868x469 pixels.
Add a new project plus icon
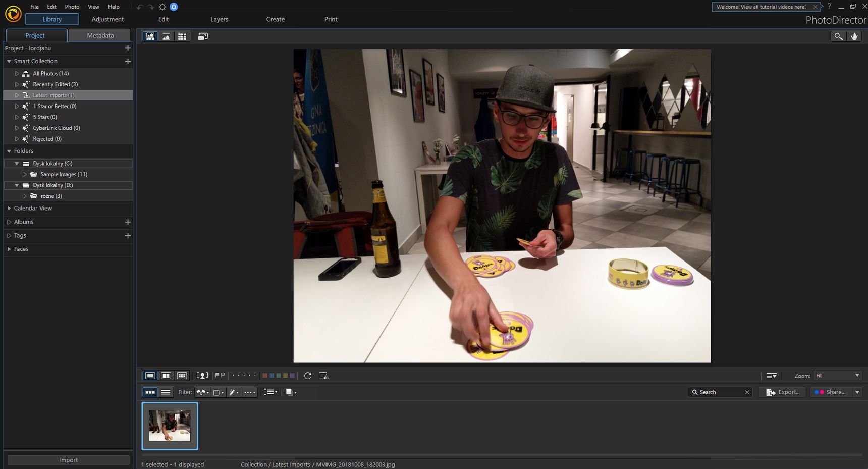coord(128,48)
